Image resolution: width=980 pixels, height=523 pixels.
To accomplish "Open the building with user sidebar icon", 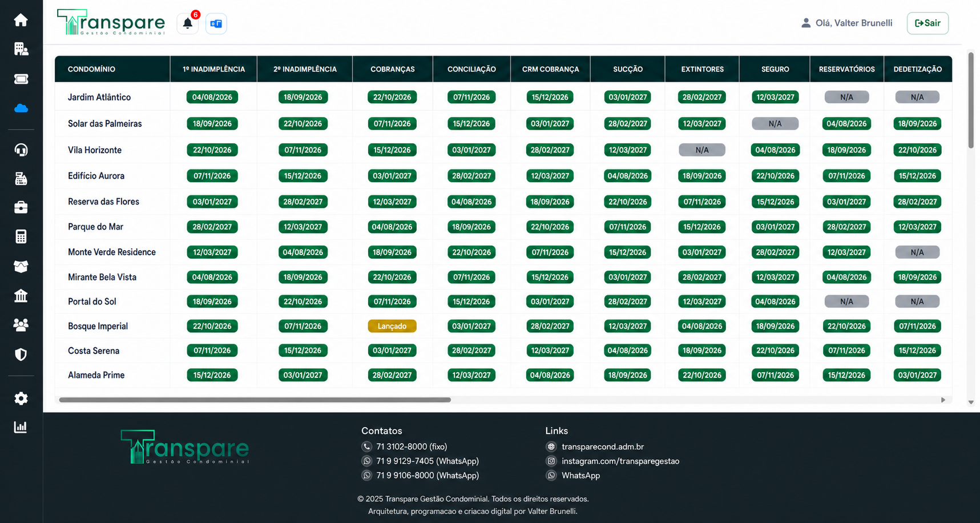I will click(21, 49).
